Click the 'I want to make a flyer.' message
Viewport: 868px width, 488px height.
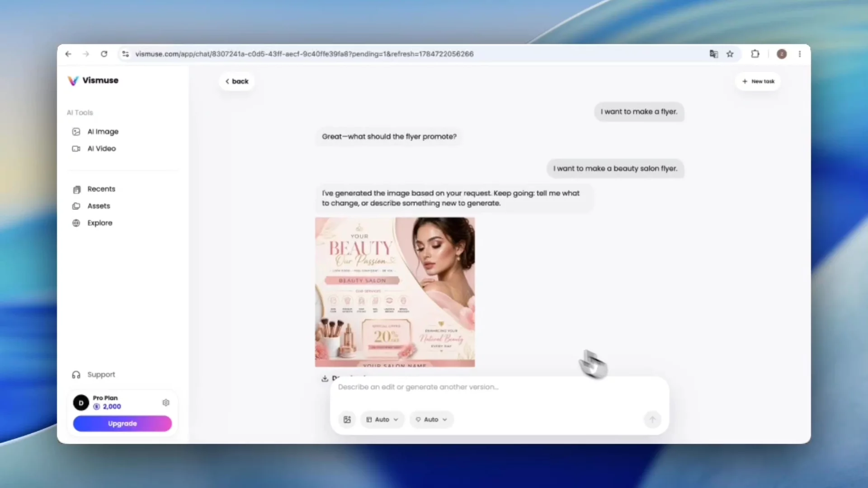click(639, 112)
